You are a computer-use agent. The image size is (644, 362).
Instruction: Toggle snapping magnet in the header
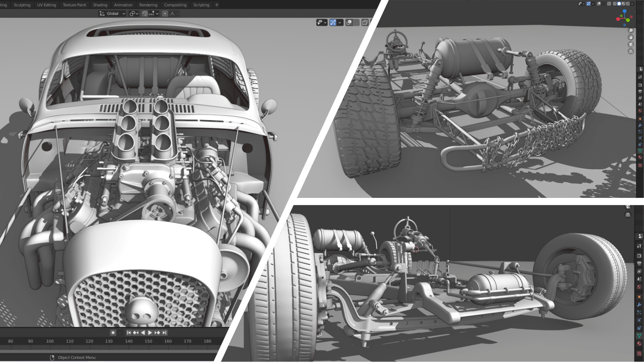[x=145, y=14]
